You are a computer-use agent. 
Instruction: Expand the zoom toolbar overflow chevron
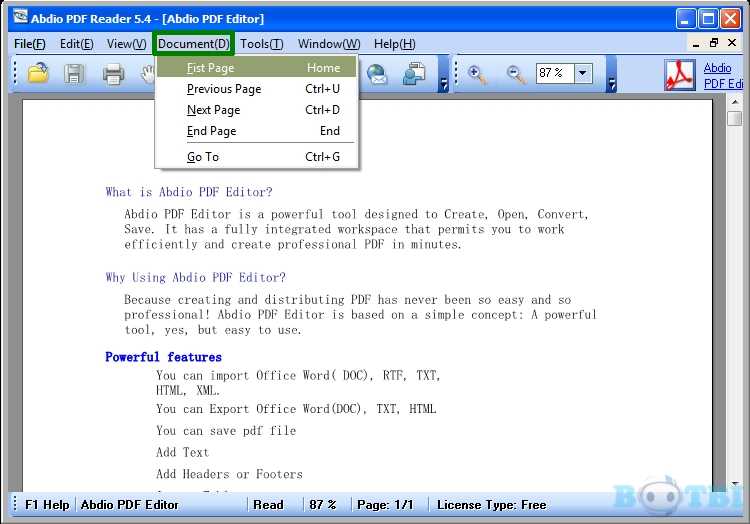pyautogui.click(x=612, y=86)
